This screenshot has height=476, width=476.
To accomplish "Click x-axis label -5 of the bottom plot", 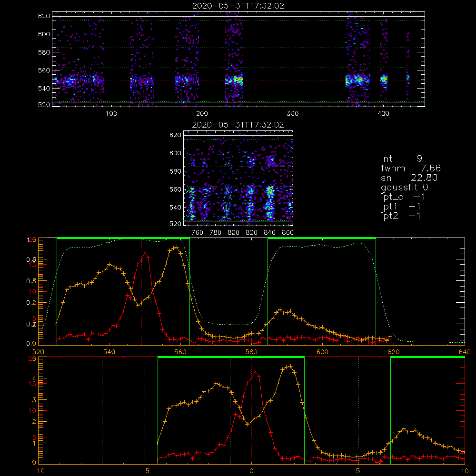I will (x=145, y=471).
